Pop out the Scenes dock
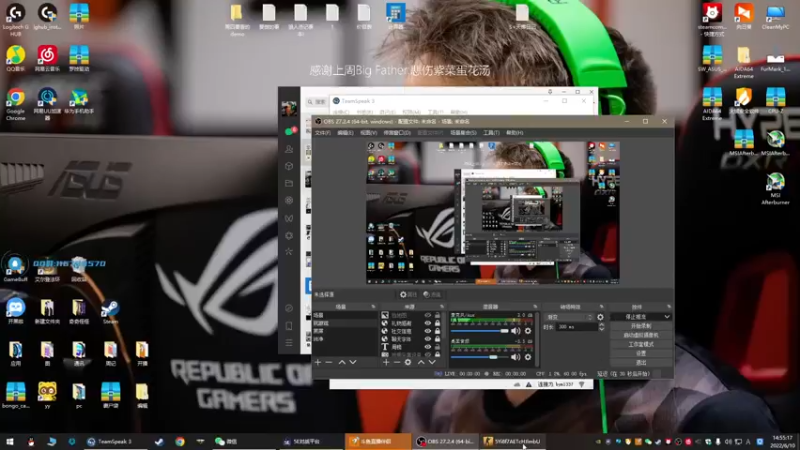The height and width of the screenshot is (450, 800). click(373, 307)
